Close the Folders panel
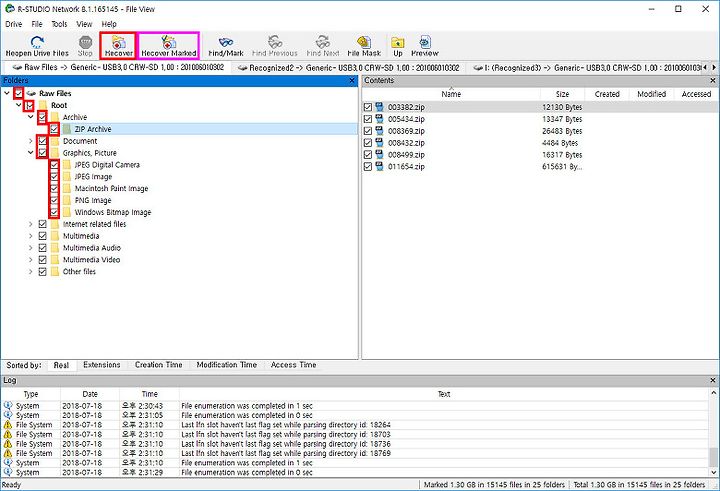The height and width of the screenshot is (491, 720). point(352,80)
